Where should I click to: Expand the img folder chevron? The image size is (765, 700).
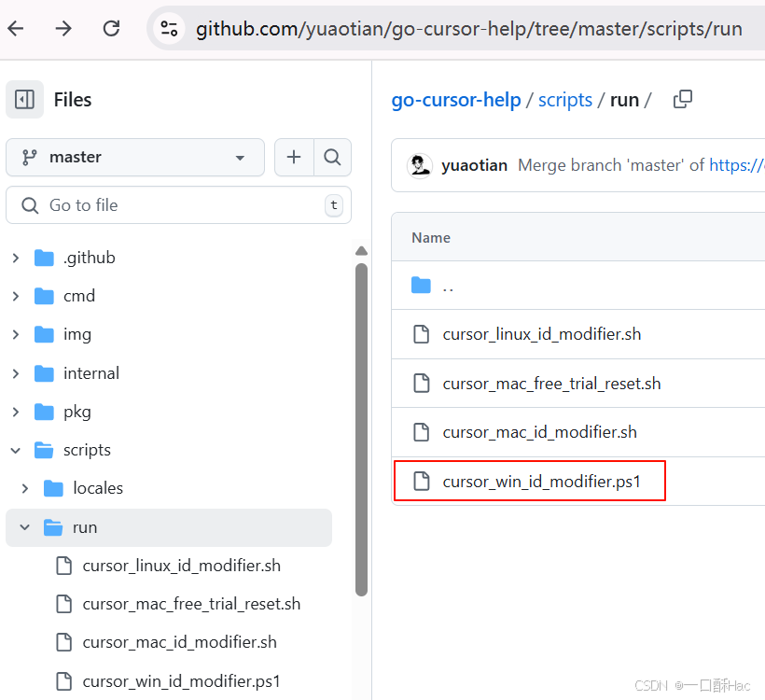point(16,334)
